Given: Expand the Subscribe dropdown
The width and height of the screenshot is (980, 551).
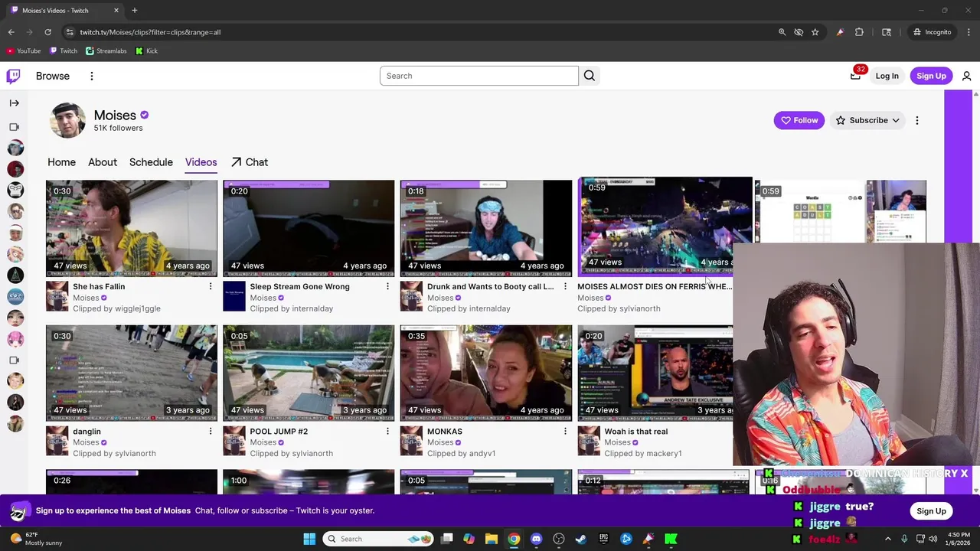Looking at the screenshot, I should click(867, 120).
